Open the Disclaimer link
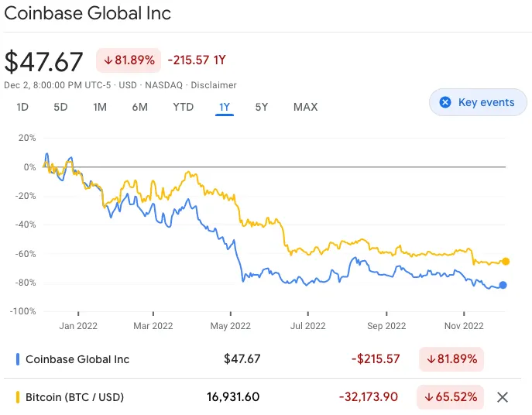Image resolution: width=532 pixels, height=415 pixels. (x=214, y=85)
